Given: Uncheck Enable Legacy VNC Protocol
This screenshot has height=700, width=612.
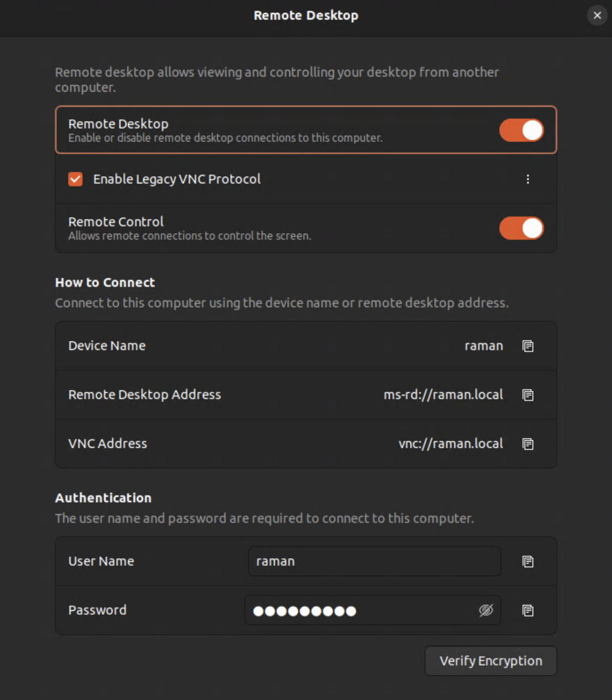Looking at the screenshot, I should (75, 179).
